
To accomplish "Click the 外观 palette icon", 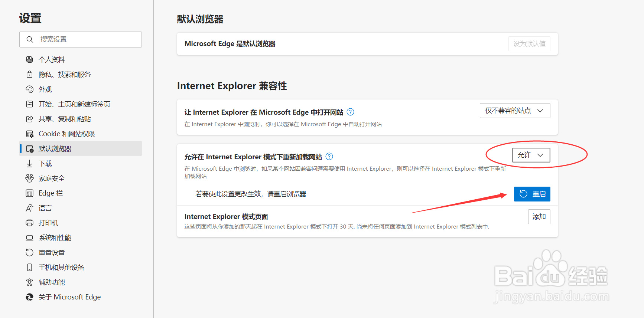I will [29, 89].
